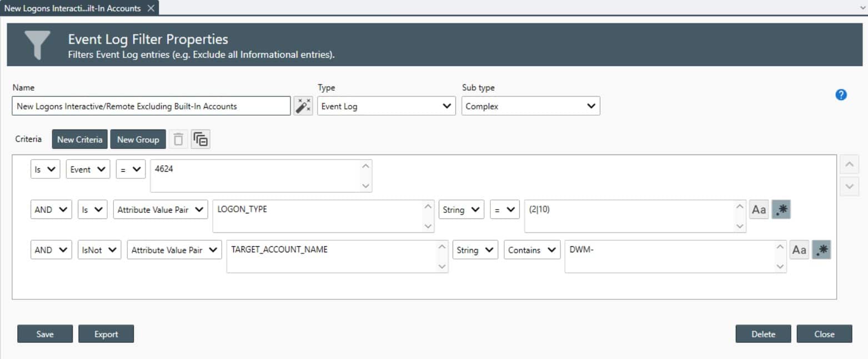868x359 pixels.
Task: Click the Export button
Action: point(106,334)
